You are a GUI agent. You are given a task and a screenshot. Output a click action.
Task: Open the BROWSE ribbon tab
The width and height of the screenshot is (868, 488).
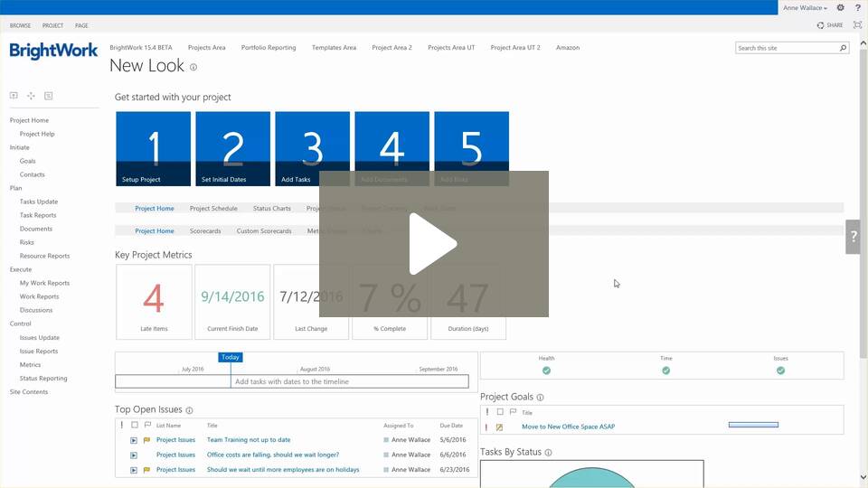pyautogui.click(x=21, y=25)
